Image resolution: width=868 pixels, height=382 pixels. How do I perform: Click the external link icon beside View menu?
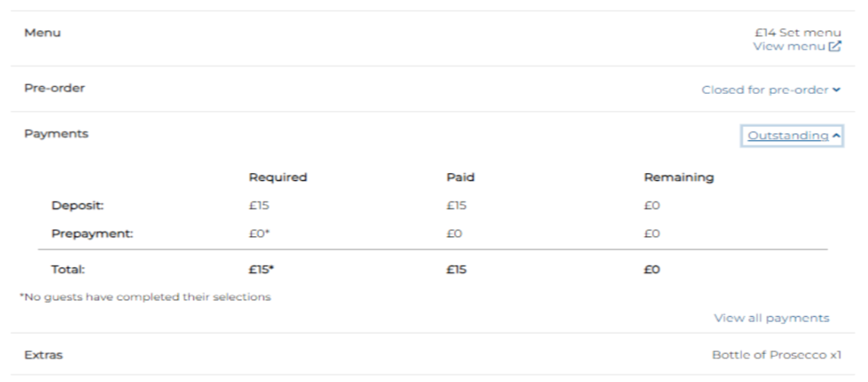[835, 47]
